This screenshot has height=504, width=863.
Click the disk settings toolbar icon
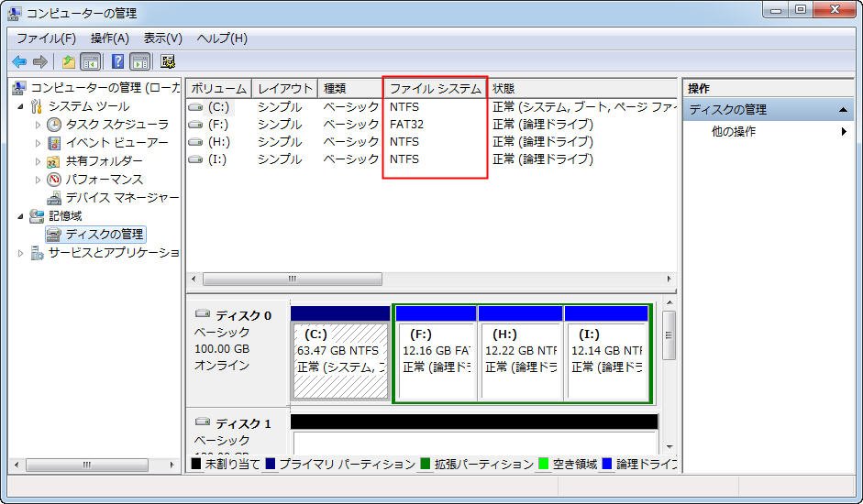168,61
